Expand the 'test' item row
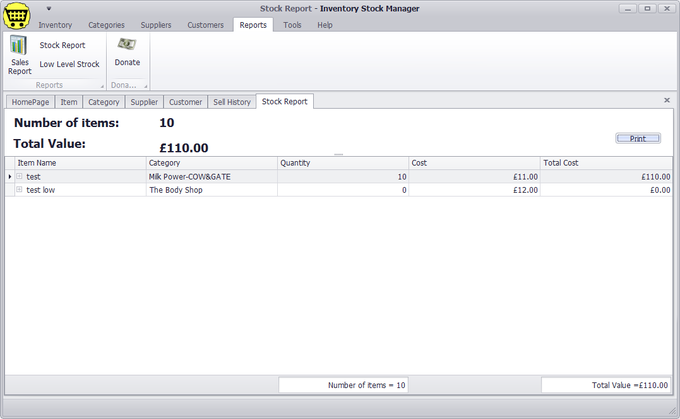 click(19, 176)
